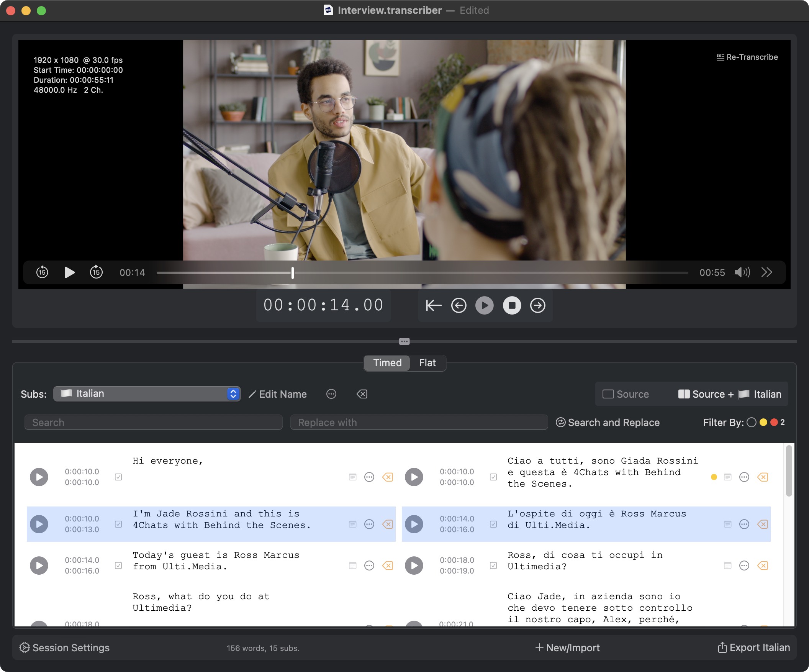Delete the "Hi everyone," subtitle row
Viewport: 809px width, 672px height.
tap(388, 477)
